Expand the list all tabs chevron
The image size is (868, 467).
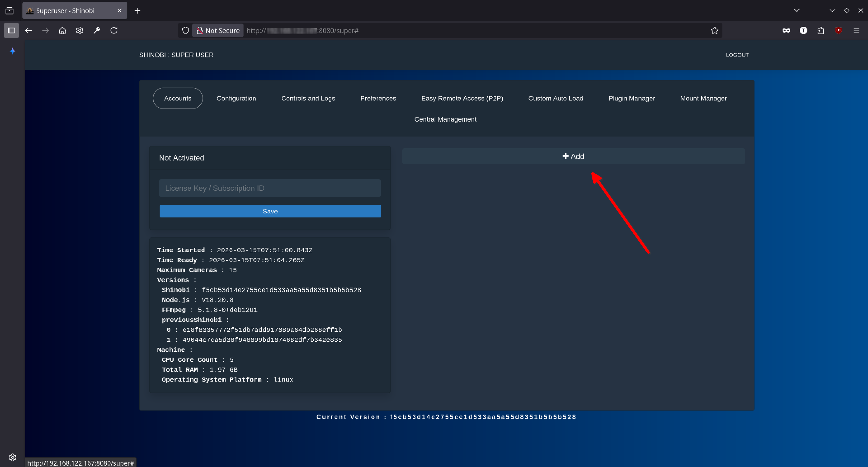pos(797,10)
